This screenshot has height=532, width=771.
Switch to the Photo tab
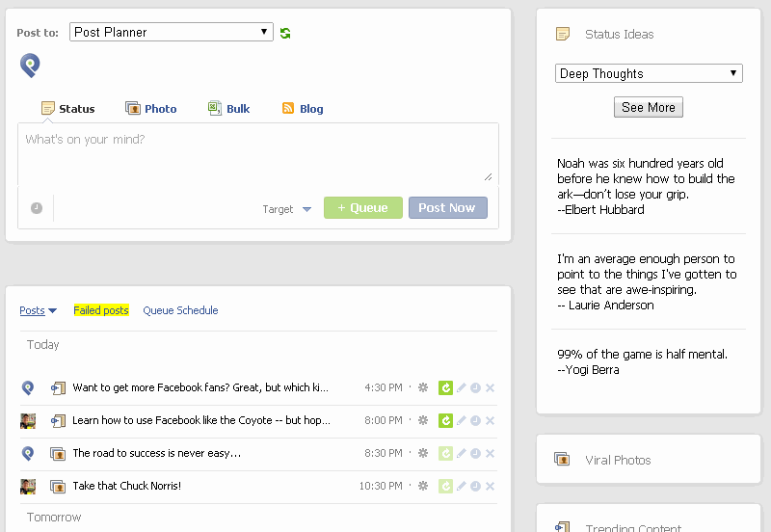(x=151, y=109)
